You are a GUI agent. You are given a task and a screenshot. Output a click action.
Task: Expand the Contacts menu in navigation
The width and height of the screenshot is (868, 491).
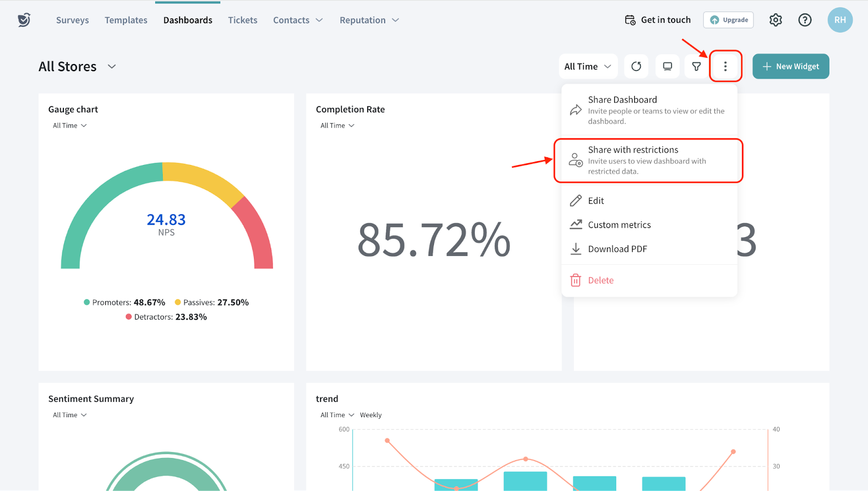pyautogui.click(x=297, y=20)
